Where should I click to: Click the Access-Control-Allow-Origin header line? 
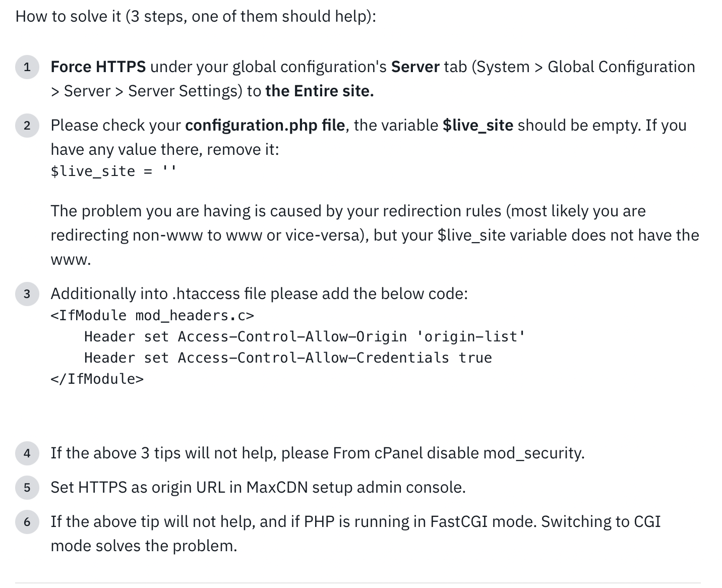point(305,337)
